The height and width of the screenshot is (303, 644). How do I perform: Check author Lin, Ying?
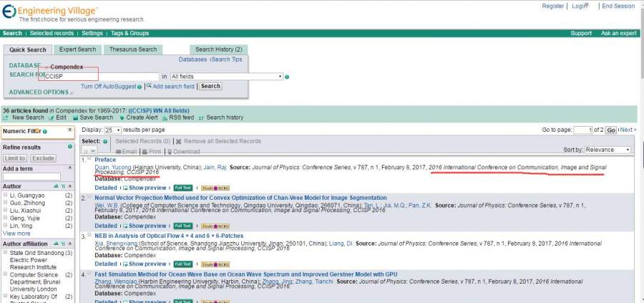pyautogui.click(x=5, y=226)
